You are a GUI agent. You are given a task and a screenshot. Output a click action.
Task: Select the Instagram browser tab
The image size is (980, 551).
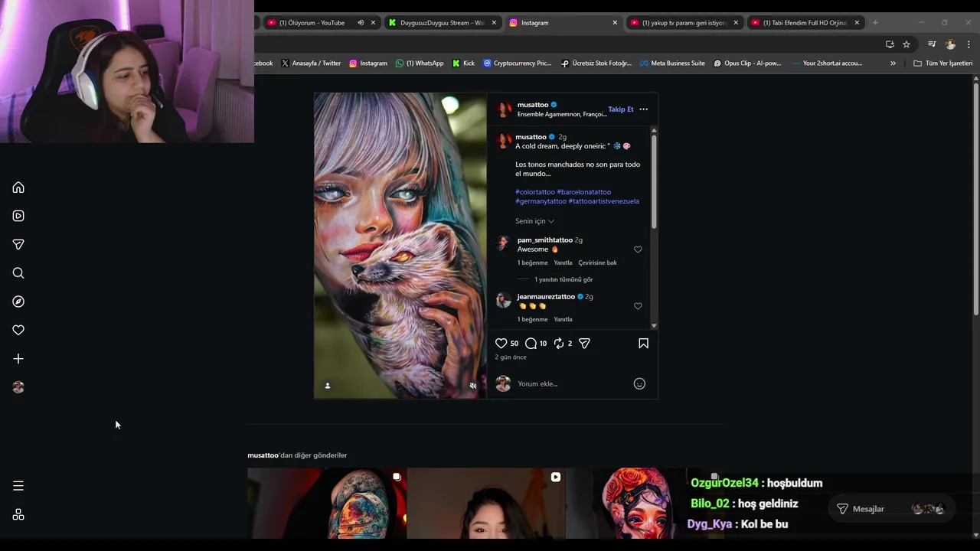point(563,23)
